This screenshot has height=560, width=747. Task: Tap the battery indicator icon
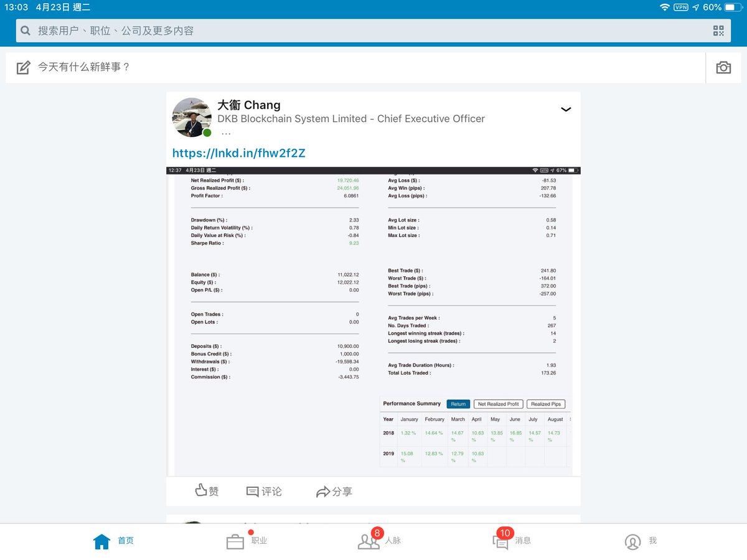[733, 7]
